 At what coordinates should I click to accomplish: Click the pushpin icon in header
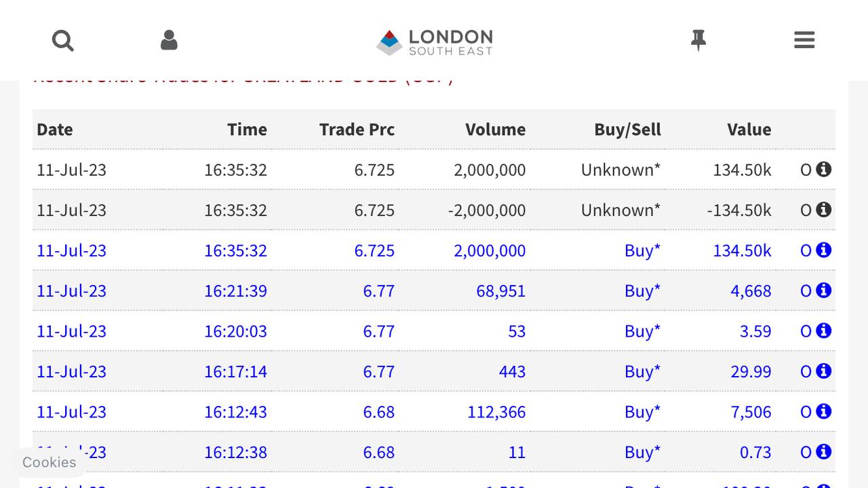coord(698,41)
